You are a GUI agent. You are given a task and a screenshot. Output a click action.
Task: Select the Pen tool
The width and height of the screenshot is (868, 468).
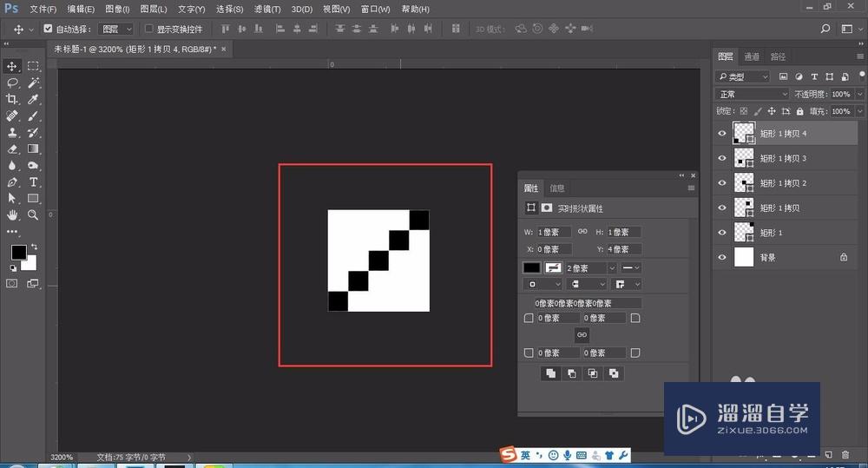coord(12,182)
